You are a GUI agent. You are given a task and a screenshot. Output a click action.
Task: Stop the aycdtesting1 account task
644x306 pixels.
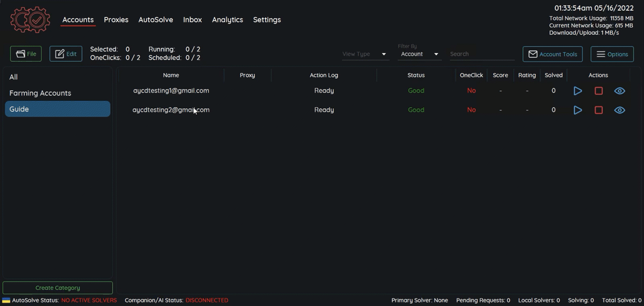598,91
